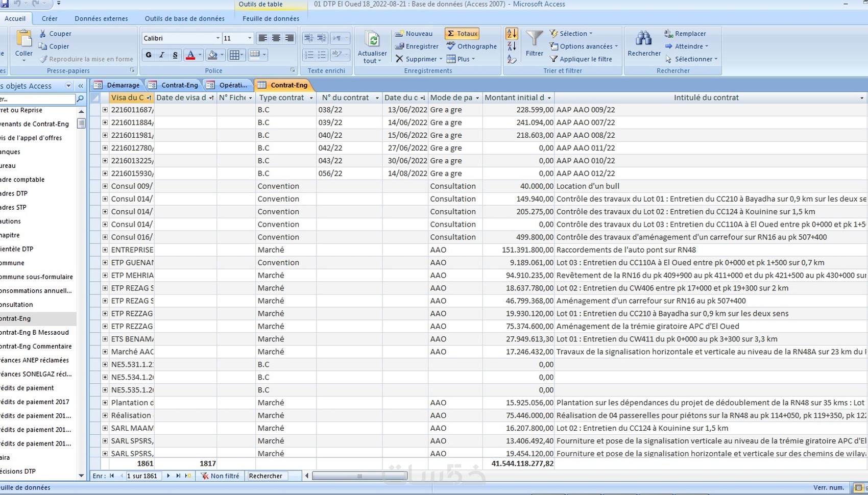This screenshot has width=868, height=495.
Task: Switch to datasheet view status bar icon
Action: [x=859, y=488]
